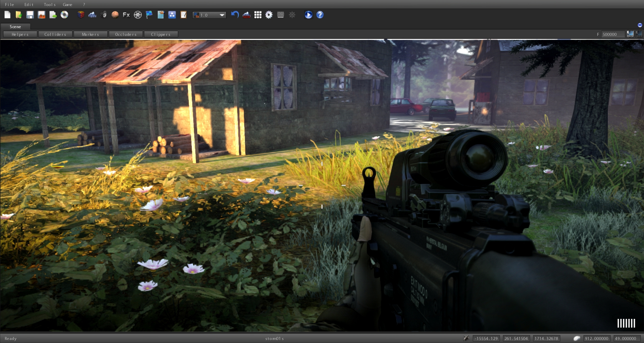Click the import page with green arrow icon
The height and width of the screenshot is (343, 644).
point(53,15)
